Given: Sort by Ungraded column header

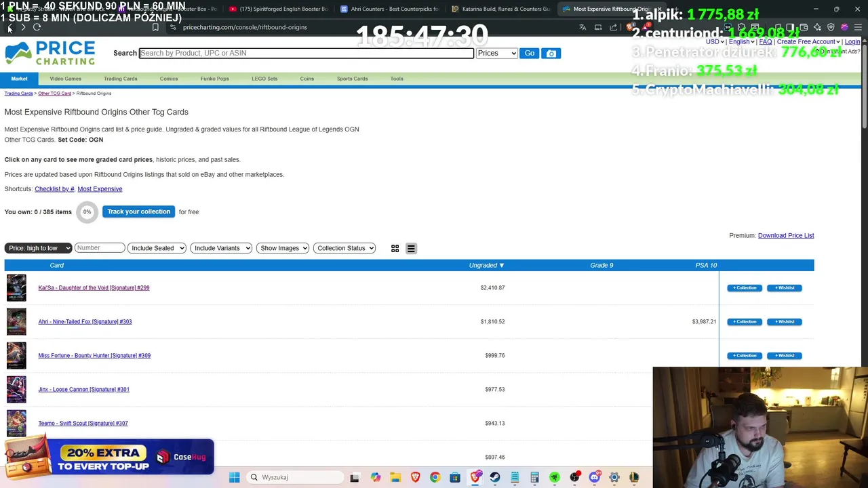Looking at the screenshot, I should point(486,265).
